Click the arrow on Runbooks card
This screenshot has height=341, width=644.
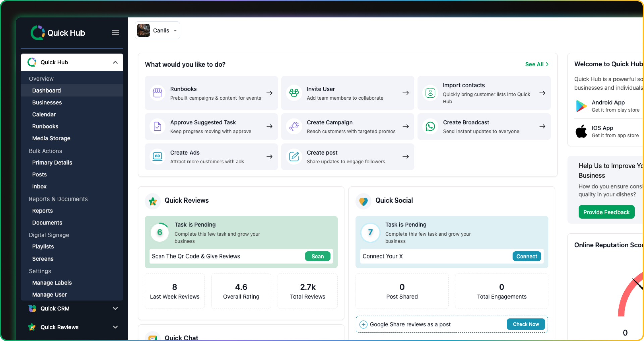(269, 93)
